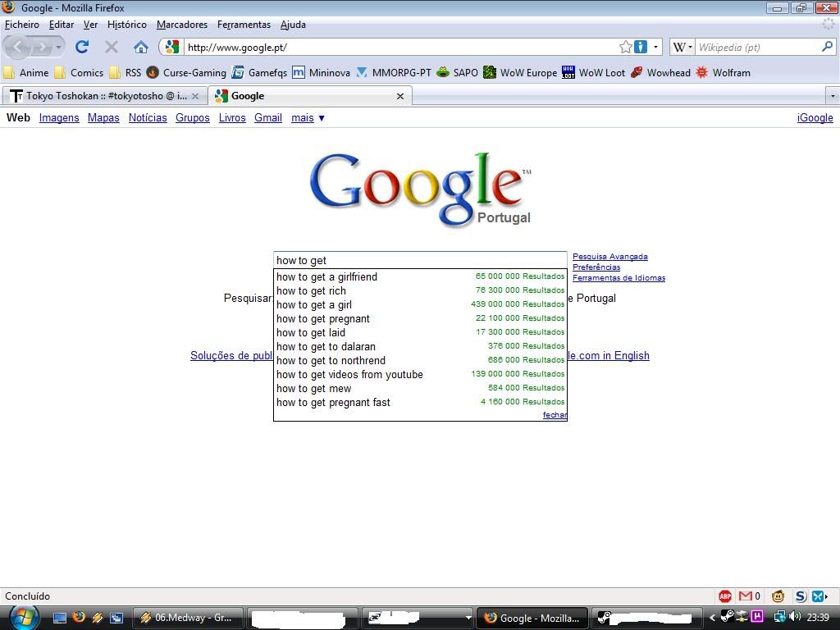Screen dimensions: 840x630
Task: Open the Marcadores menu
Action: (182, 25)
